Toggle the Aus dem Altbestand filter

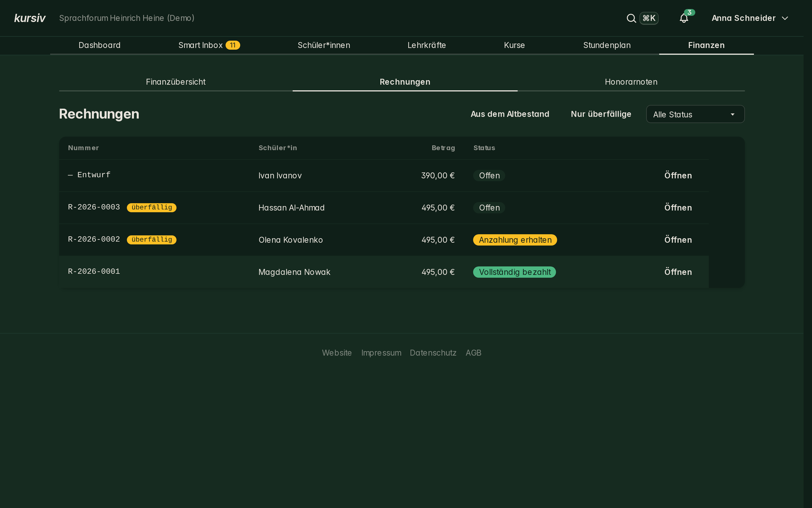tap(510, 114)
